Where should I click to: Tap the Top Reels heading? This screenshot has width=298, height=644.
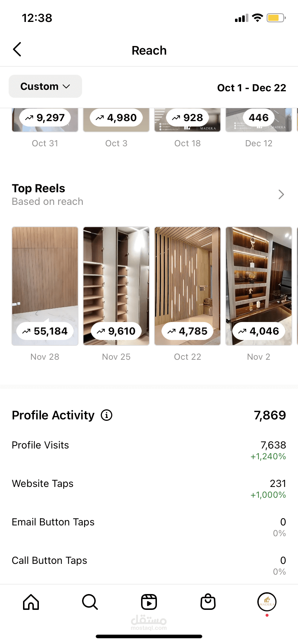[x=39, y=188]
